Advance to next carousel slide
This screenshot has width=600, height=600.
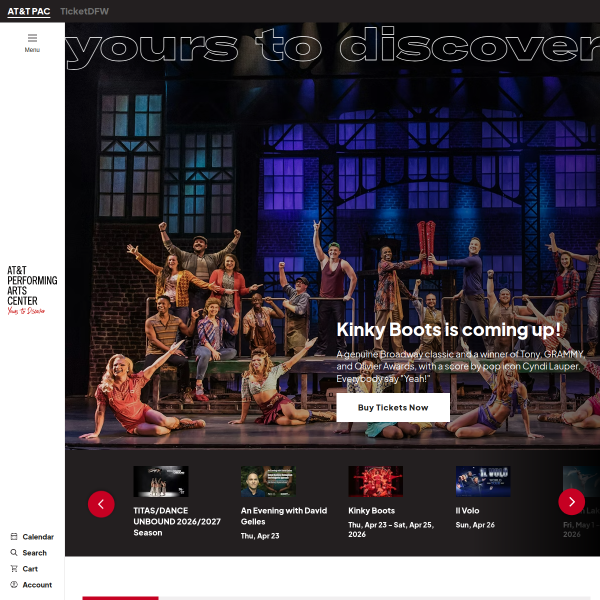(572, 502)
